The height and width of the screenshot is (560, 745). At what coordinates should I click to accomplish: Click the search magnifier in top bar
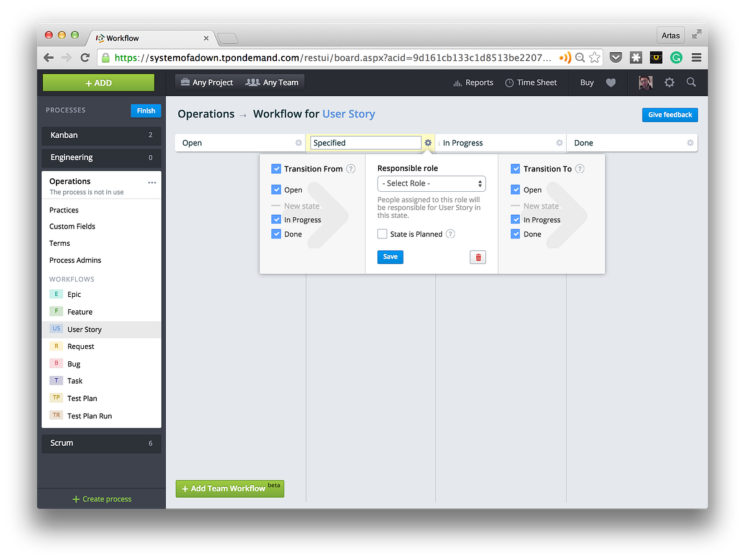(x=692, y=82)
